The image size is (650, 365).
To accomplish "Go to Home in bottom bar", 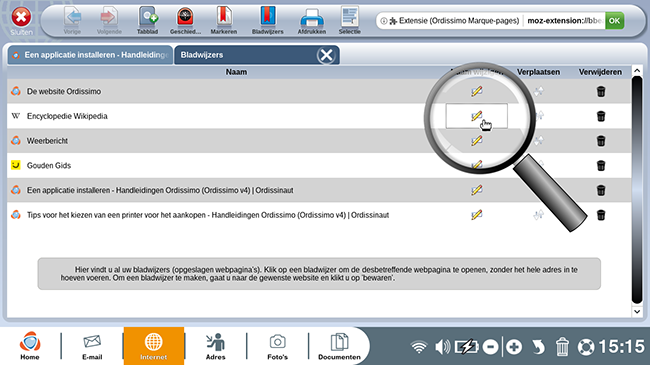I will tap(30, 346).
